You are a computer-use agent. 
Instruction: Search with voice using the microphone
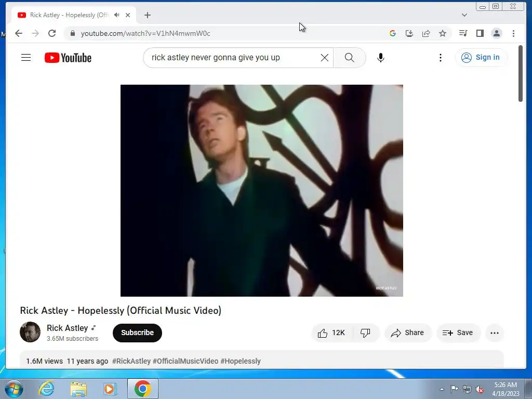click(381, 58)
